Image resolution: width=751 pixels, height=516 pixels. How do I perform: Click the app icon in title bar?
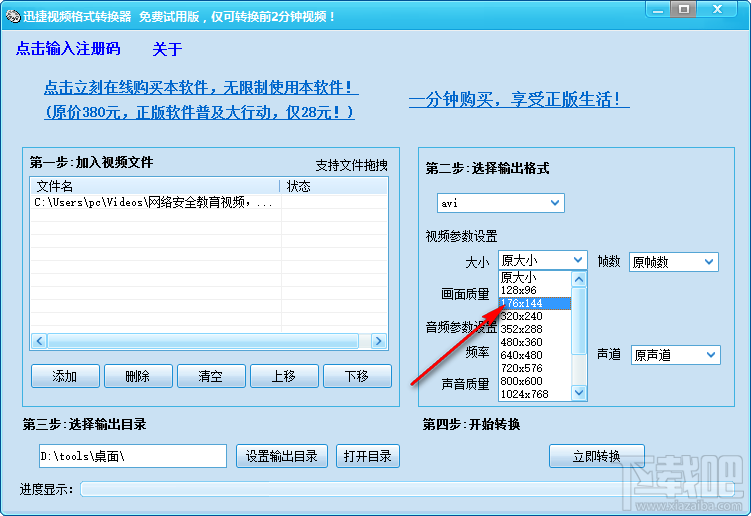(x=13, y=16)
